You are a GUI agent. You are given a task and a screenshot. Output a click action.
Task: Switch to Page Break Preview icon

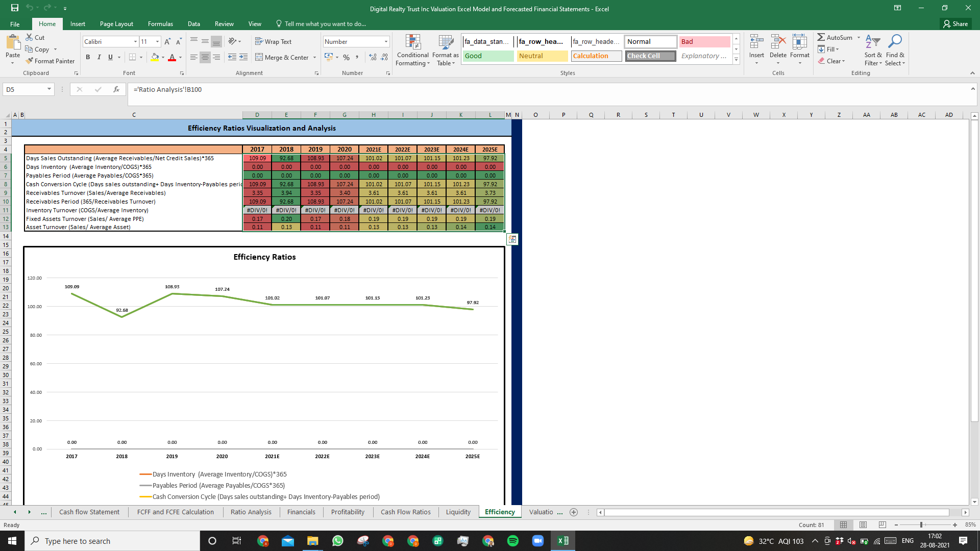[883, 524]
